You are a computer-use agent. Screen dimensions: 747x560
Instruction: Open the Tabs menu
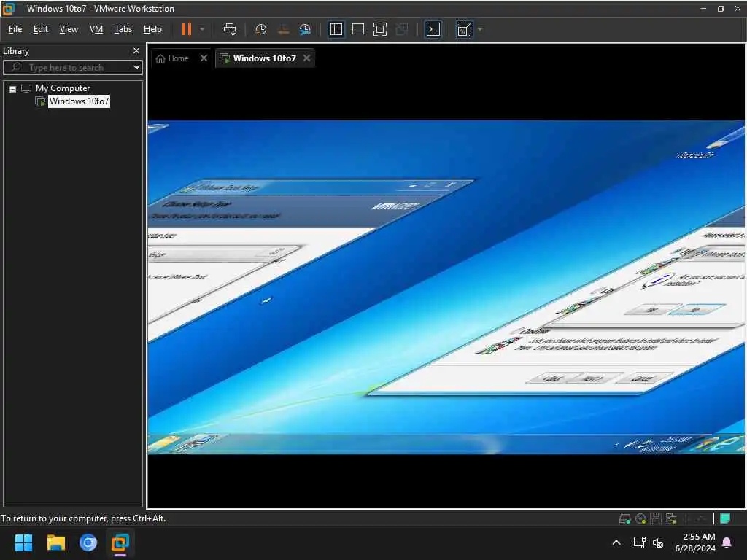click(123, 29)
